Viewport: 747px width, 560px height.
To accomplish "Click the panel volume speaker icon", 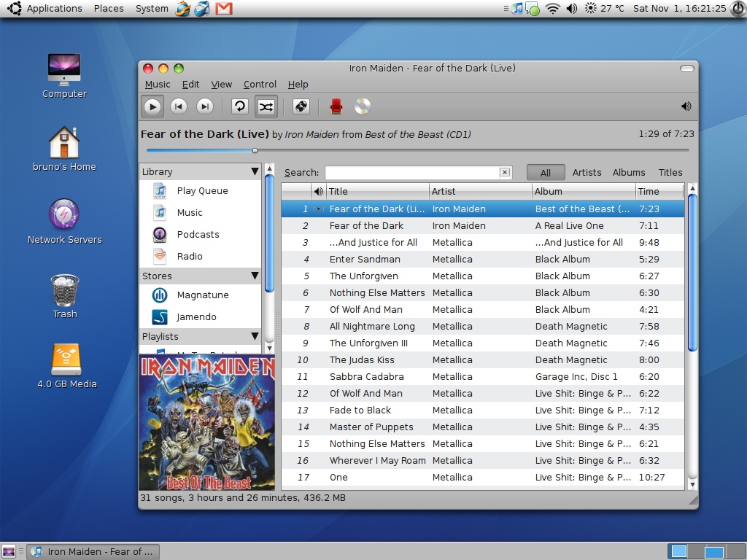I will coord(572,9).
